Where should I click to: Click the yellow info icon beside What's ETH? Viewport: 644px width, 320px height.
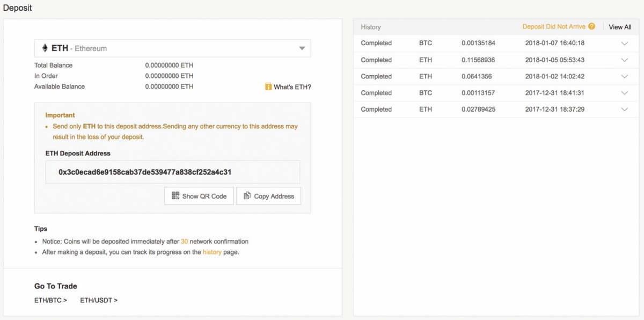click(268, 86)
